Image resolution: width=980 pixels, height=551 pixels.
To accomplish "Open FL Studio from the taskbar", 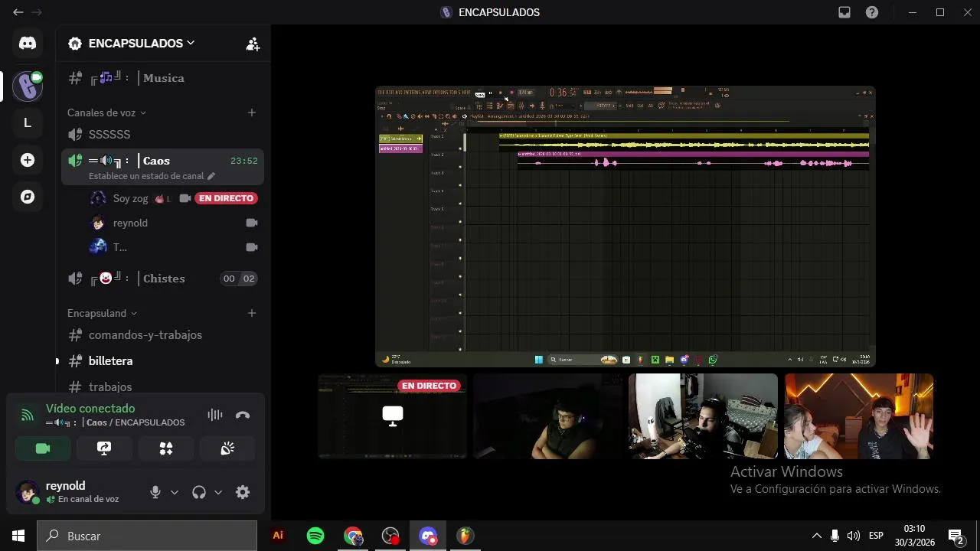I will 465,536.
